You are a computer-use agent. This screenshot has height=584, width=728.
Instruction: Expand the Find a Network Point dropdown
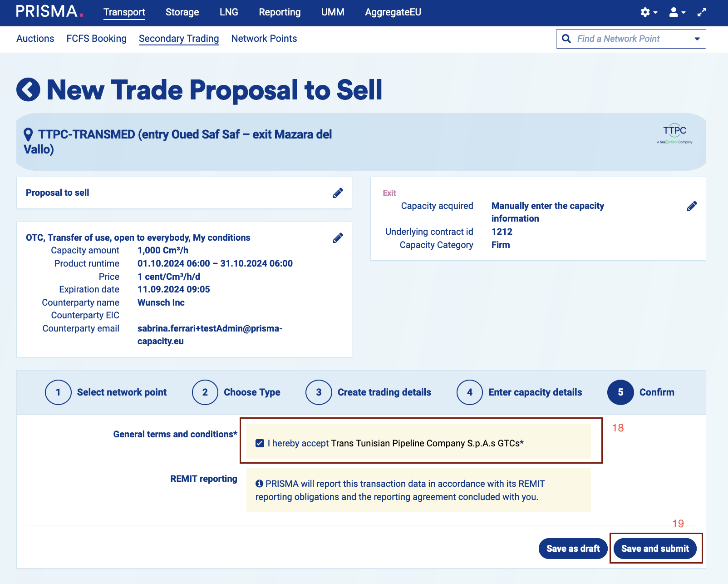(x=697, y=39)
